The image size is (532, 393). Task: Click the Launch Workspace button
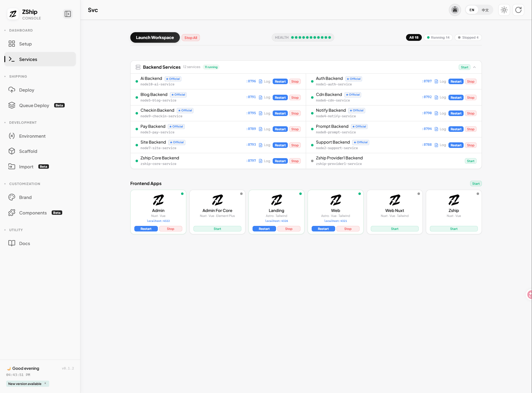pyautogui.click(x=155, y=37)
